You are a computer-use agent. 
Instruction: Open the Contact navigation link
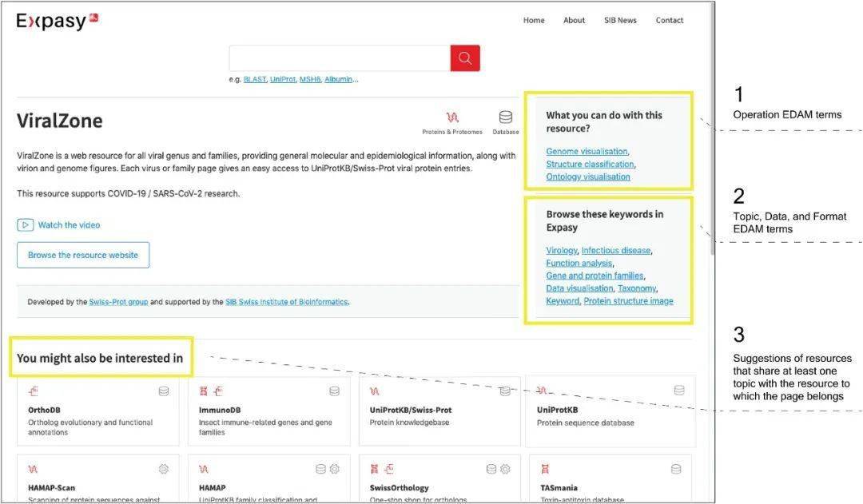670,21
